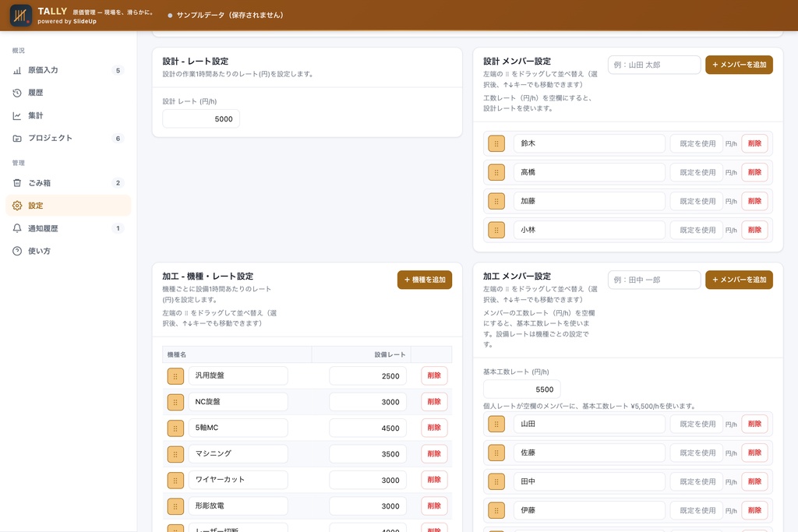This screenshot has width=798, height=532.
Task: Open プロジェクト in the sidebar
Action: (x=69, y=138)
